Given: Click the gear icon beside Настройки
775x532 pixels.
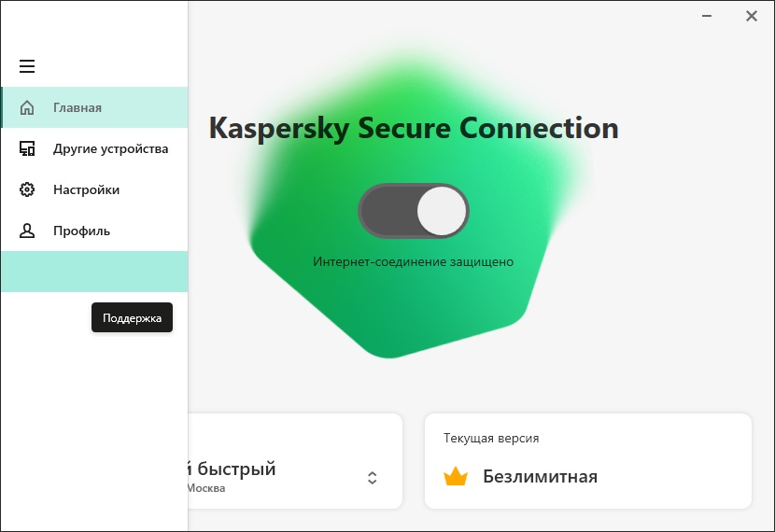Looking at the screenshot, I should click(27, 189).
